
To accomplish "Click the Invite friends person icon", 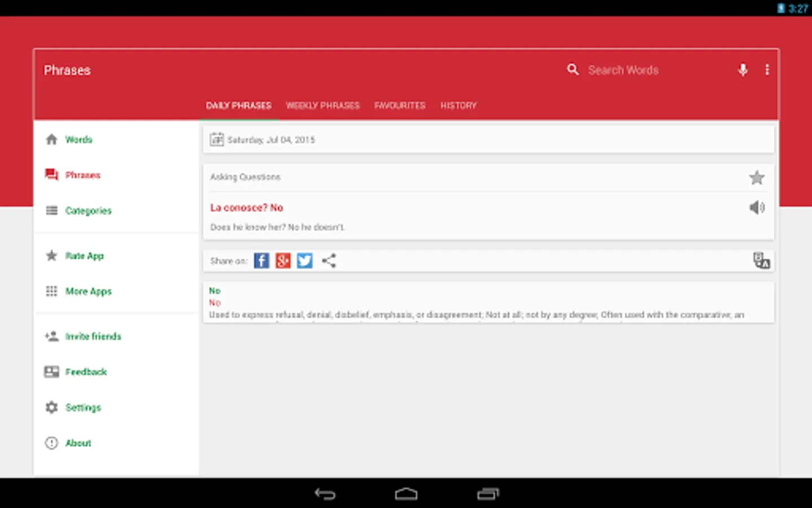I will point(51,336).
